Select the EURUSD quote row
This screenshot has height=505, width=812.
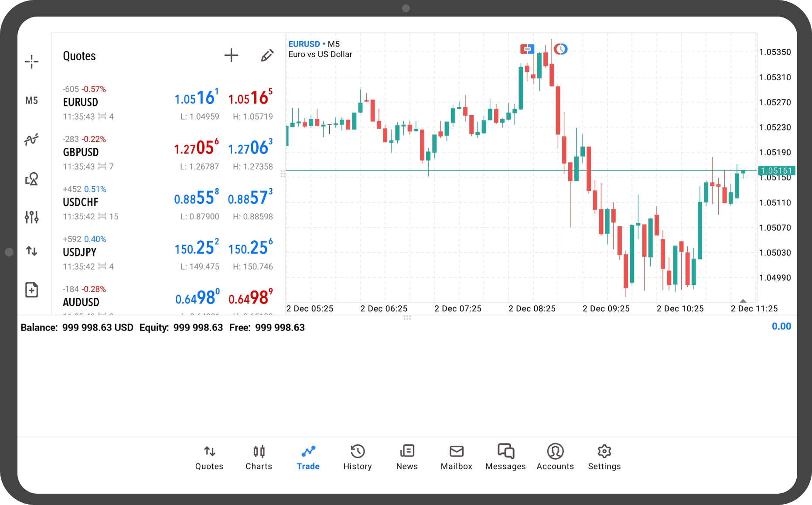click(x=168, y=103)
